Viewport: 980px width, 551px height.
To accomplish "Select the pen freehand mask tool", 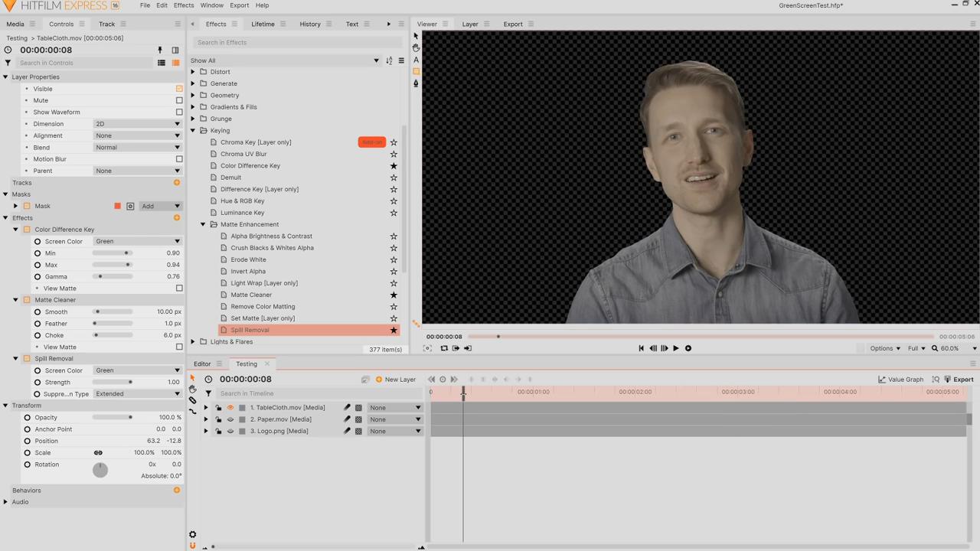I will tap(416, 83).
